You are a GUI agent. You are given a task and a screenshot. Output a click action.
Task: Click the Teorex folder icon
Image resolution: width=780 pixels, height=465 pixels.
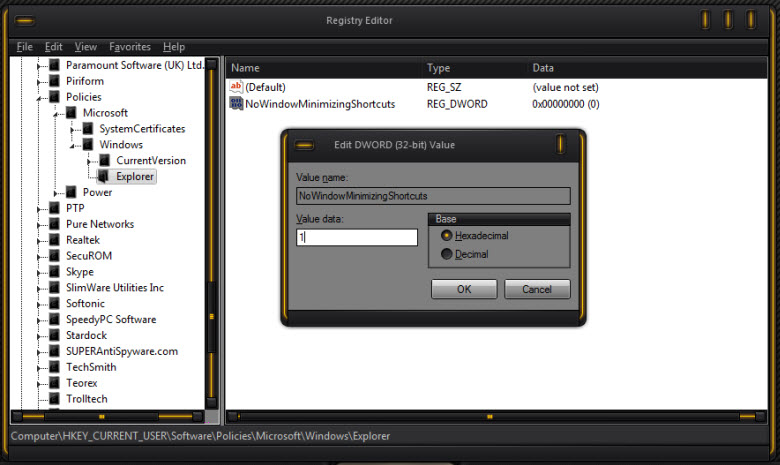point(55,383)
